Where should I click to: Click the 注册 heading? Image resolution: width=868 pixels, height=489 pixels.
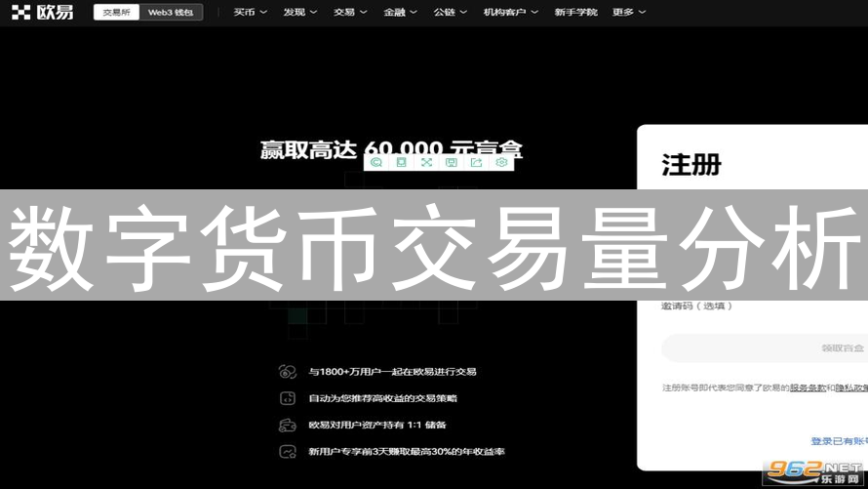point(691,165)
